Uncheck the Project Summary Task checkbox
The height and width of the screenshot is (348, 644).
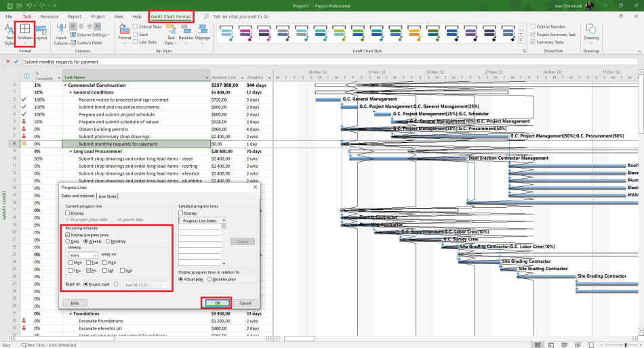[x=533, y=35]
